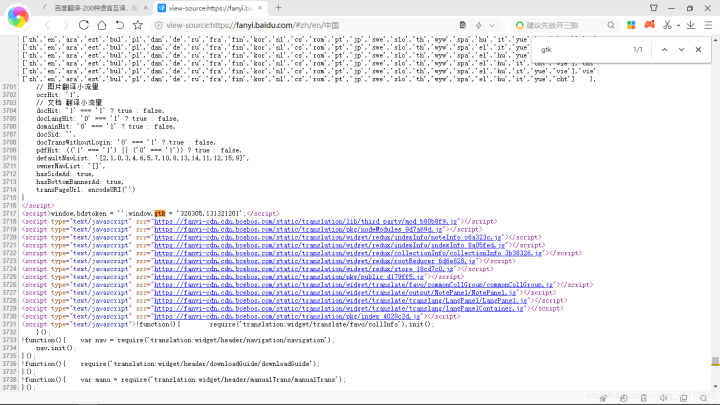Open the home page icon
Viewport: 720px width, 405px height.
tap(101, 25)
